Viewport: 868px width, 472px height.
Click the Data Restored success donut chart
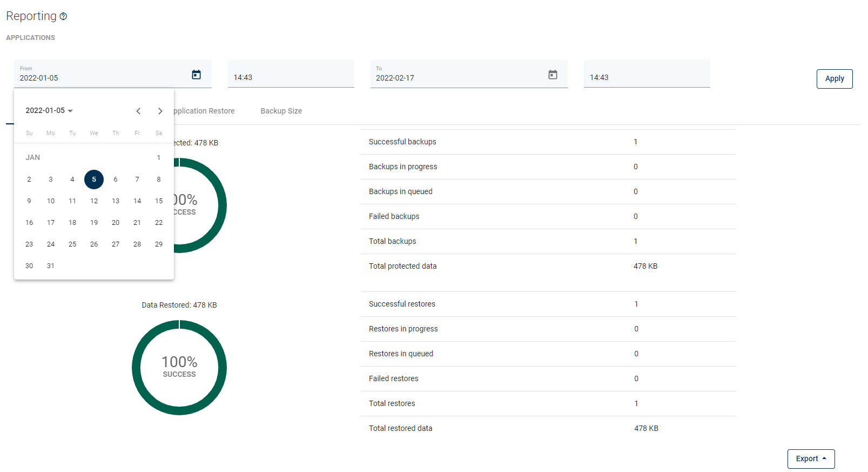179,368
